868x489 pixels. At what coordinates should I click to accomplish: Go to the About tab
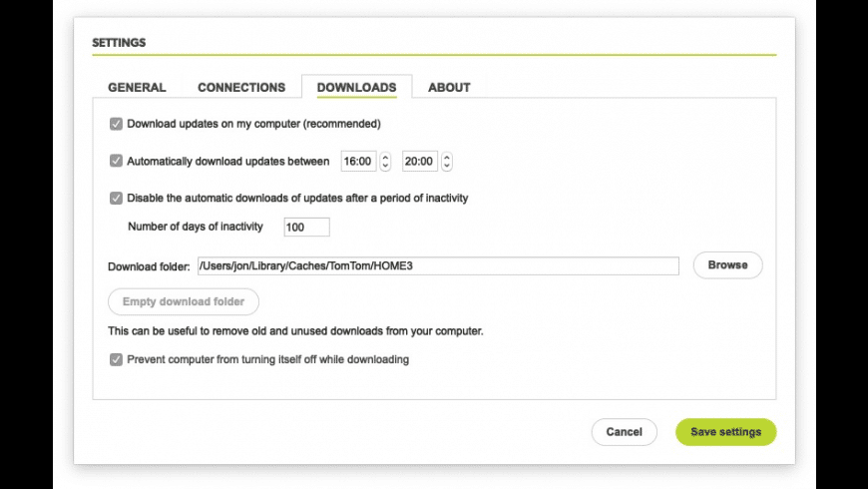tap(449, 88)
